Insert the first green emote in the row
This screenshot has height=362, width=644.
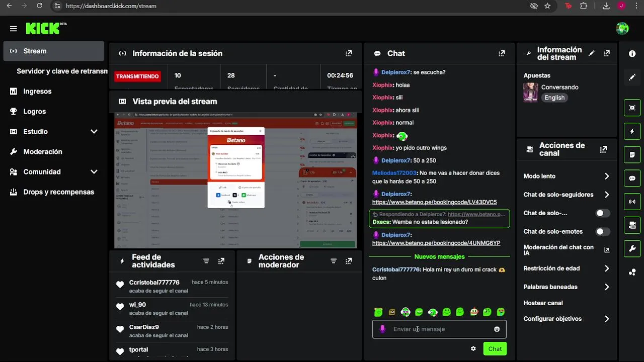[x=378, y=312]
